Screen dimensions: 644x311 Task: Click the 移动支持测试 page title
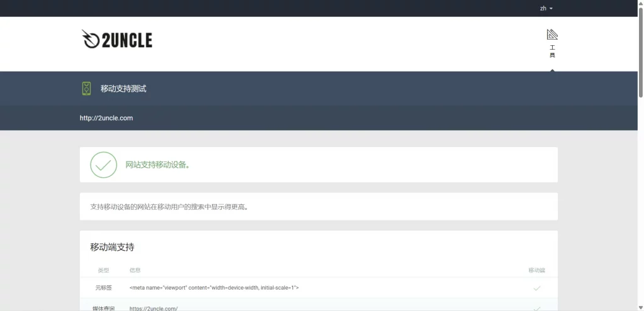(x=123, y=89)
